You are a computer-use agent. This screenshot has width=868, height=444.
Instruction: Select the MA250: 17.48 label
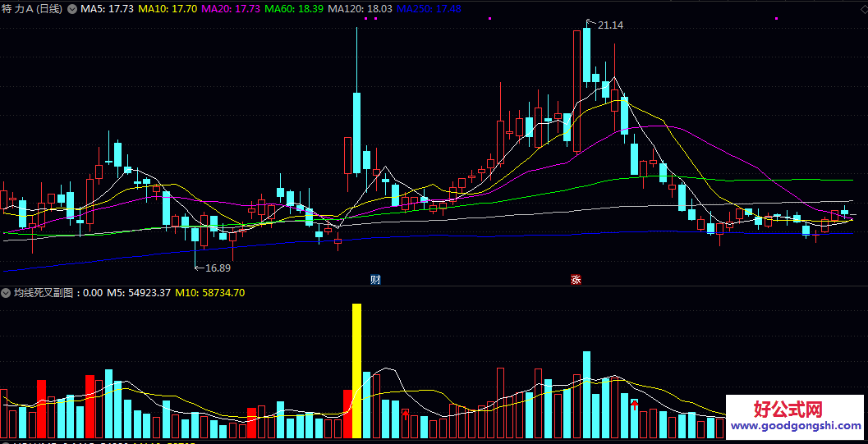429,9
